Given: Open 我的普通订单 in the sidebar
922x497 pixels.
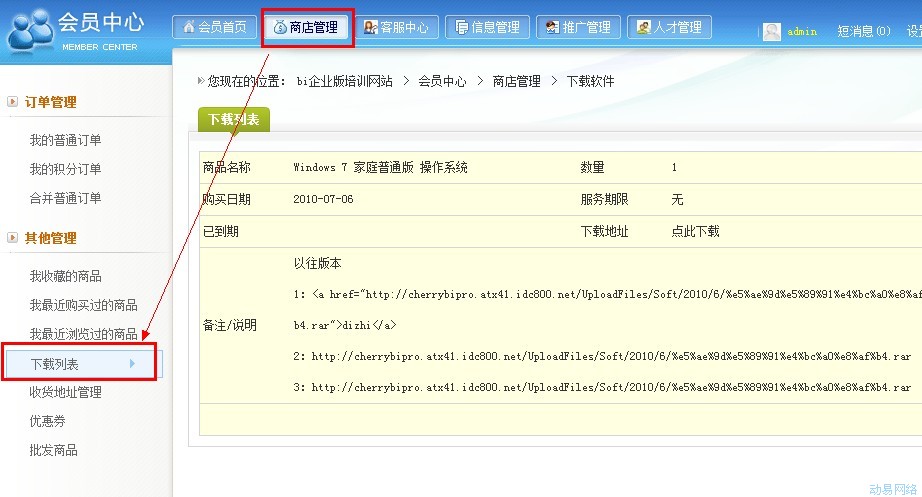Looking at the screenshot, I should [65, 140].
